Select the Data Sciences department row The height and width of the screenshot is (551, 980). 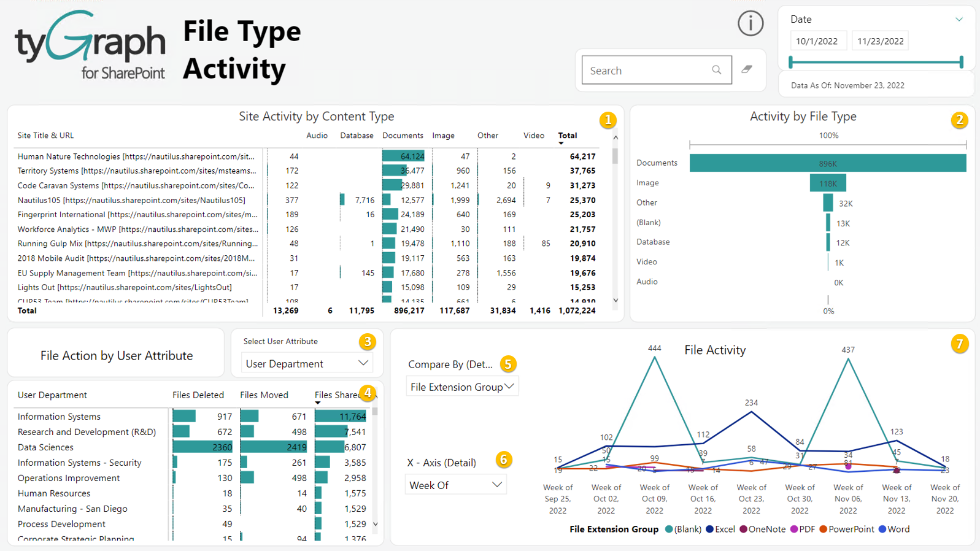45,447
